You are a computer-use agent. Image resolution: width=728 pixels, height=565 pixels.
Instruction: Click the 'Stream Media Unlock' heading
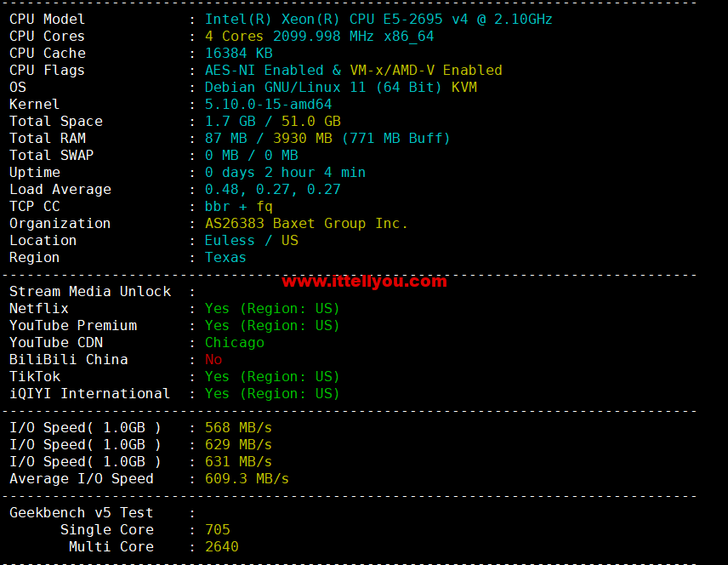tap(90, 292)
